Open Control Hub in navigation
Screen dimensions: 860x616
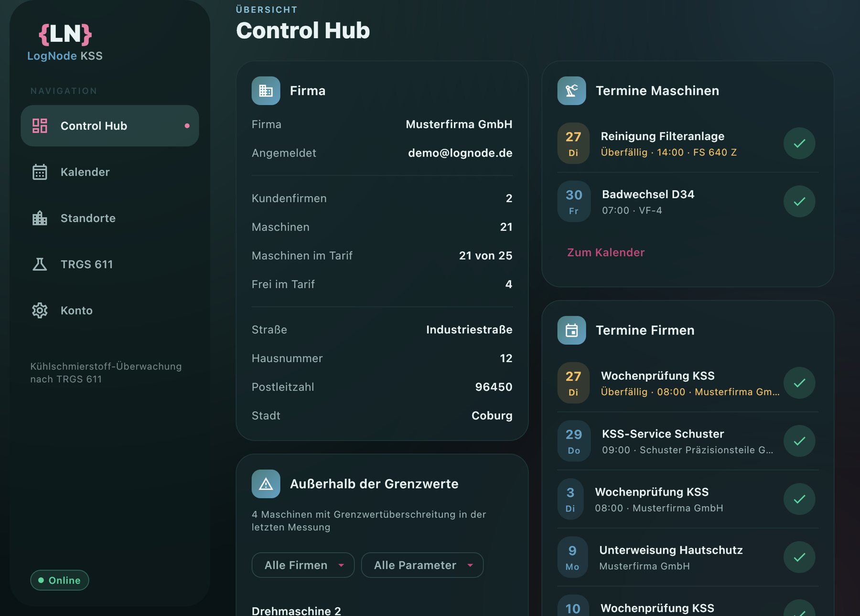110,126
